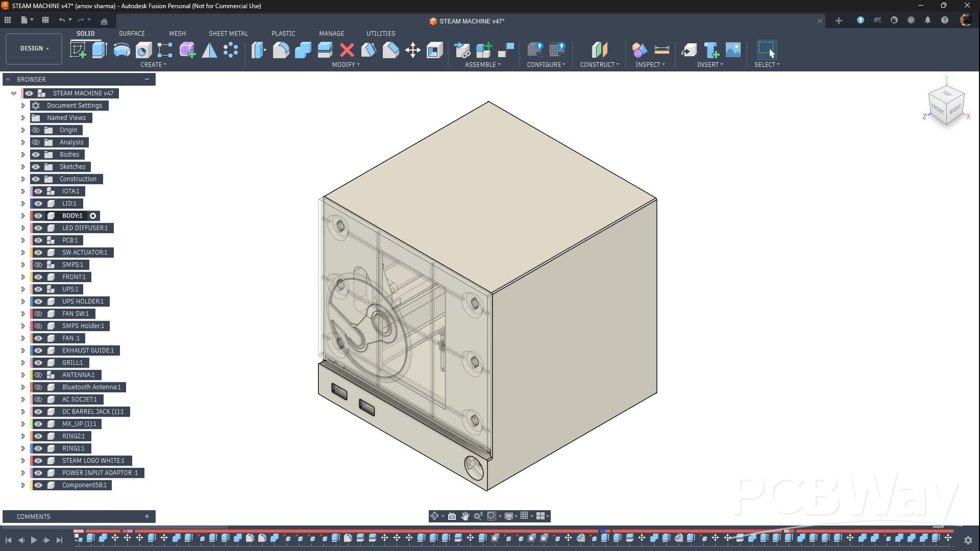This screenshot has height=551, width=980.
Task: Click the TOP face of ViewCube
Action: [x=947, y=94]
